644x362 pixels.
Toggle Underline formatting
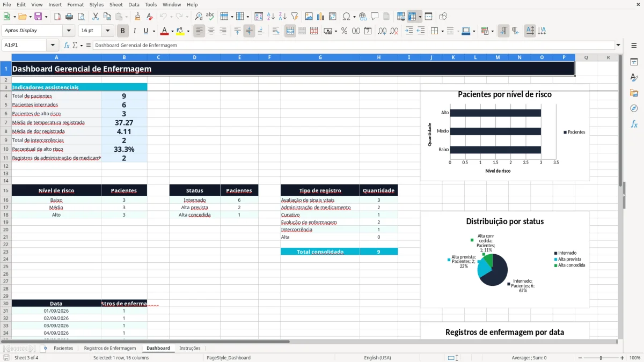pos(145,31)
